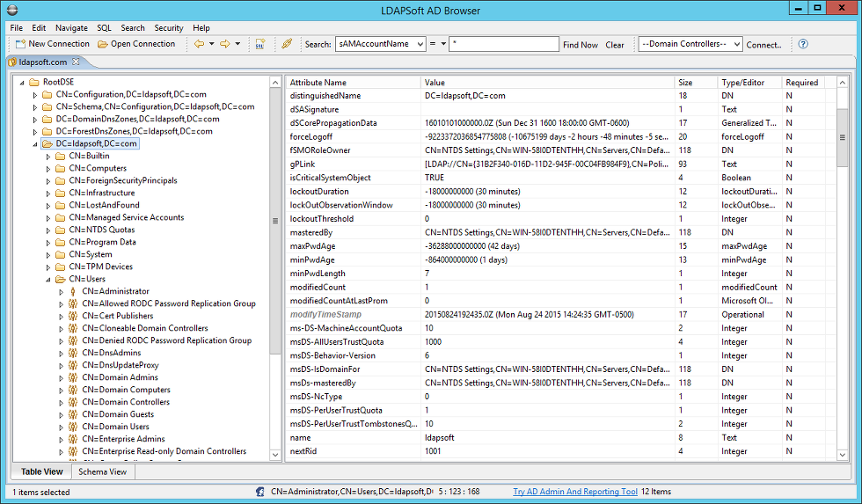The height and width of the screenshot is (504, 862).
Task: Click the application icon in title bar
Action: click(12, 10)
